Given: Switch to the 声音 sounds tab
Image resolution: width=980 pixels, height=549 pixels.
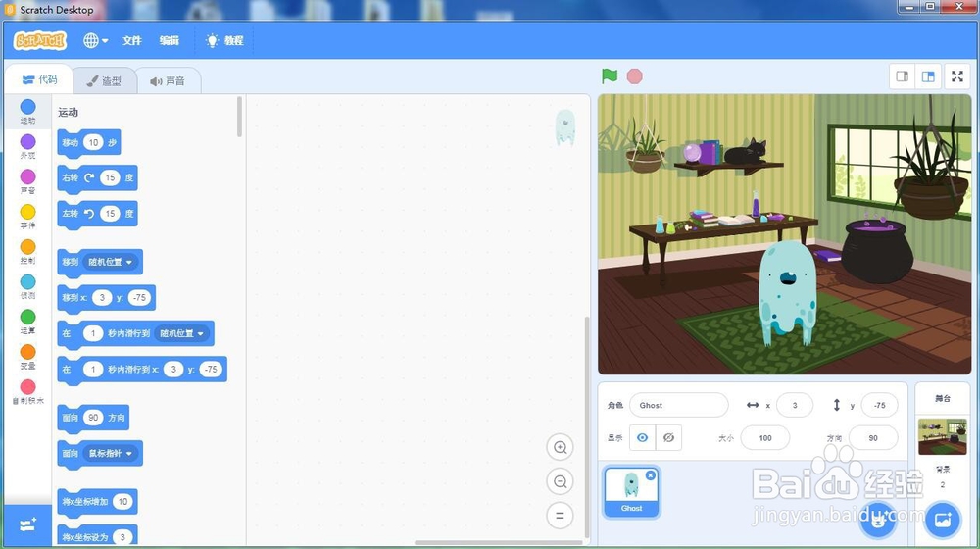Looking at the screenshot, I should (168, 80).
